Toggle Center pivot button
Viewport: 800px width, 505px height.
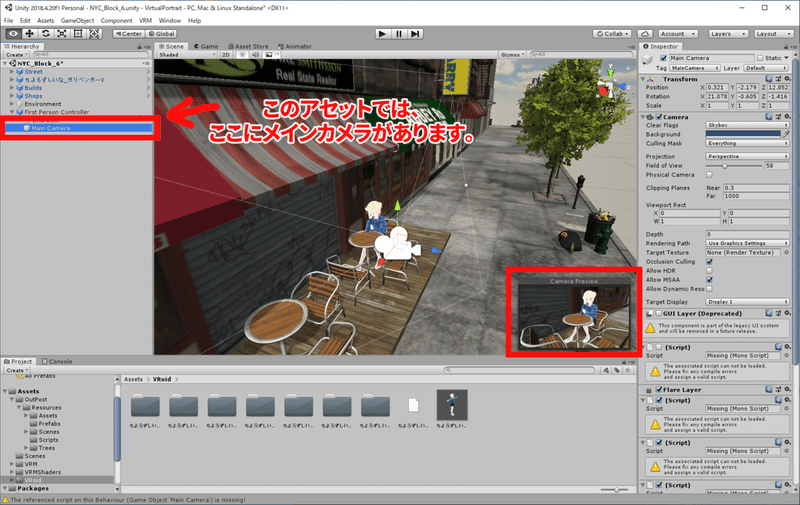[129, 34]
